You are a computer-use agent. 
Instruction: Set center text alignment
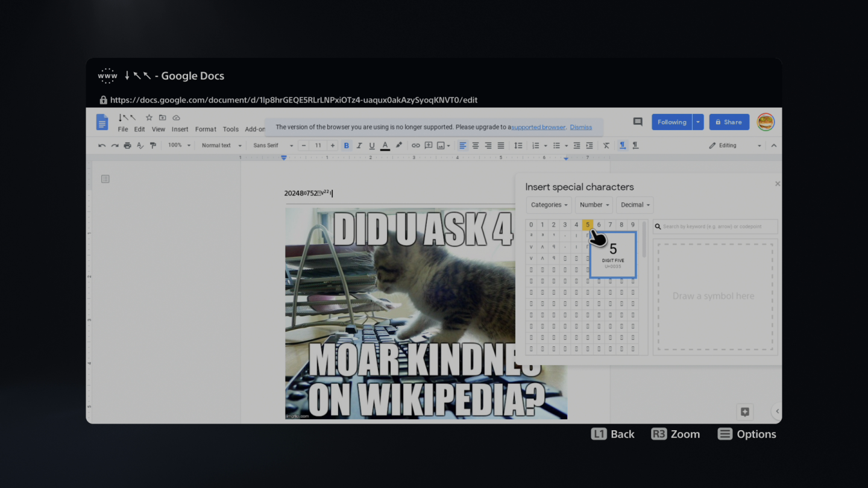476,145
